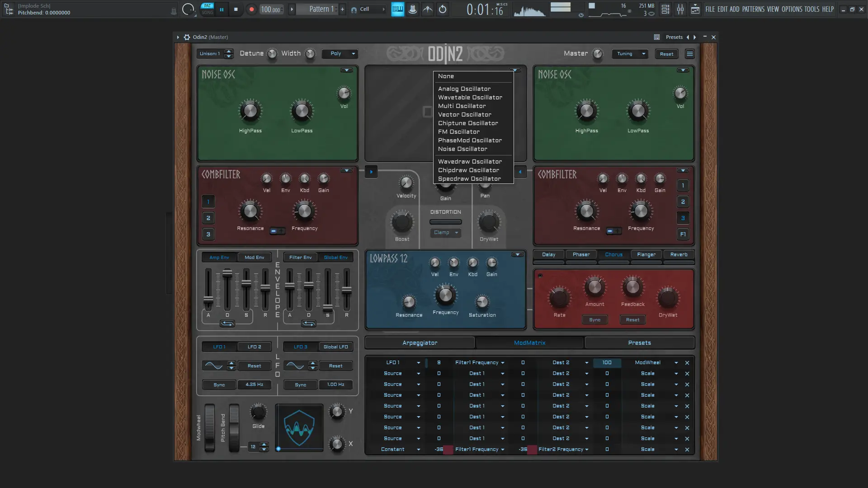Open Odin2 hamburger menu next to Reset
Screen dimensions: 868x488
(x=690, y=54)
